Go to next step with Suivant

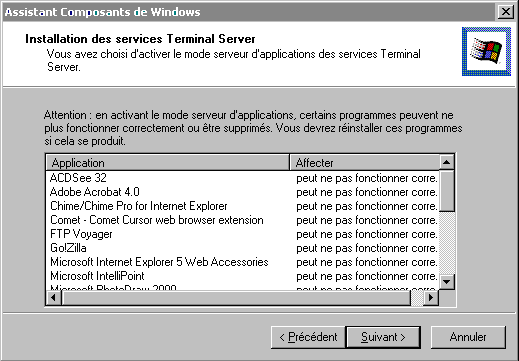[383, 337]
